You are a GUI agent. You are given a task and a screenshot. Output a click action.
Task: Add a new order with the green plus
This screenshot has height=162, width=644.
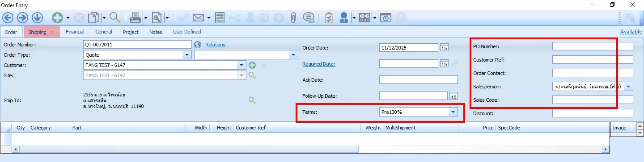click(57, 18)
